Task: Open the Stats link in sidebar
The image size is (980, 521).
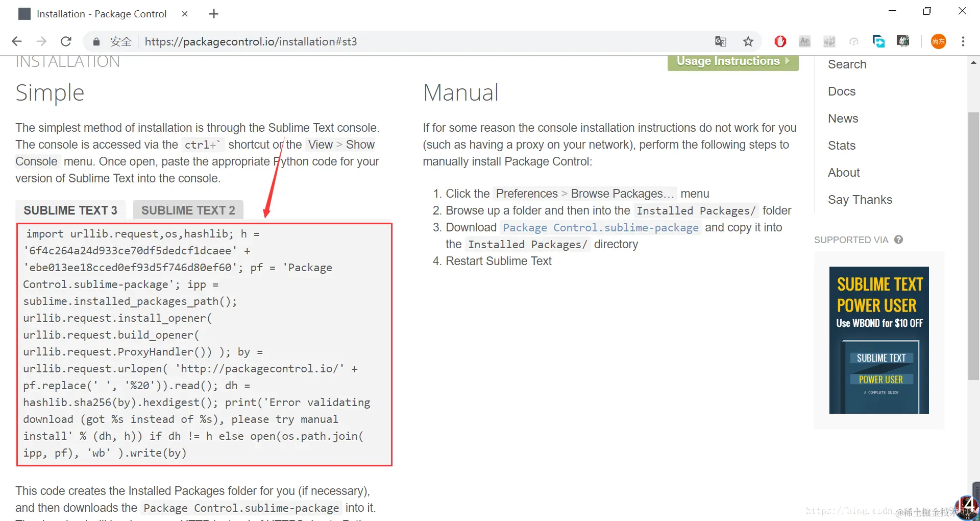Action: (x=842, y=146)
